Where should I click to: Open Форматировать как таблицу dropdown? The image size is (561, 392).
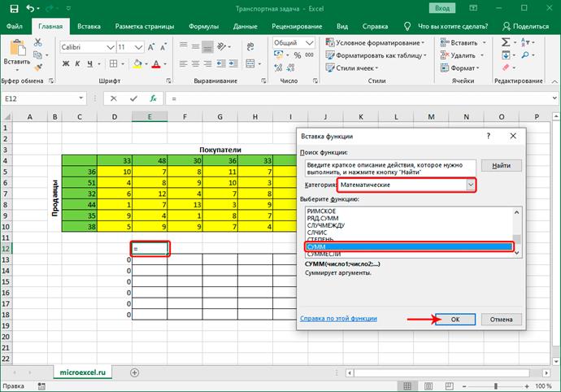coord(376,55)
